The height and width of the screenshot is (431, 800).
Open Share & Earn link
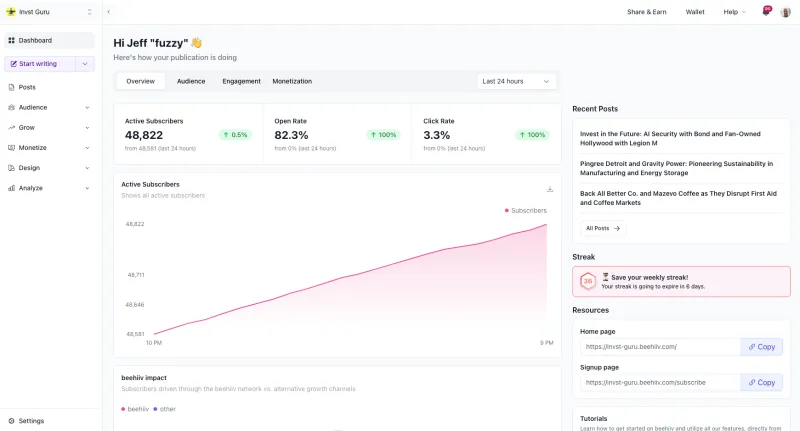pos(646,12)
